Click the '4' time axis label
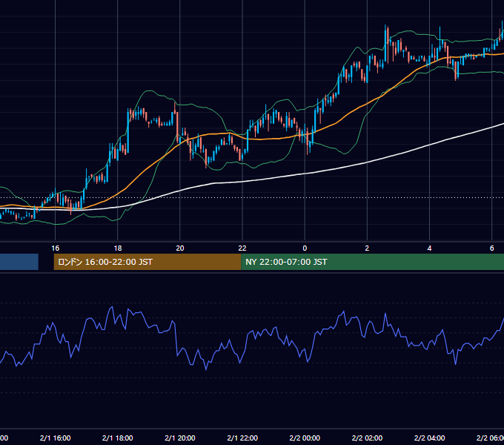The height and width of the screenshot is (445, 504). (x=429, y=248)
